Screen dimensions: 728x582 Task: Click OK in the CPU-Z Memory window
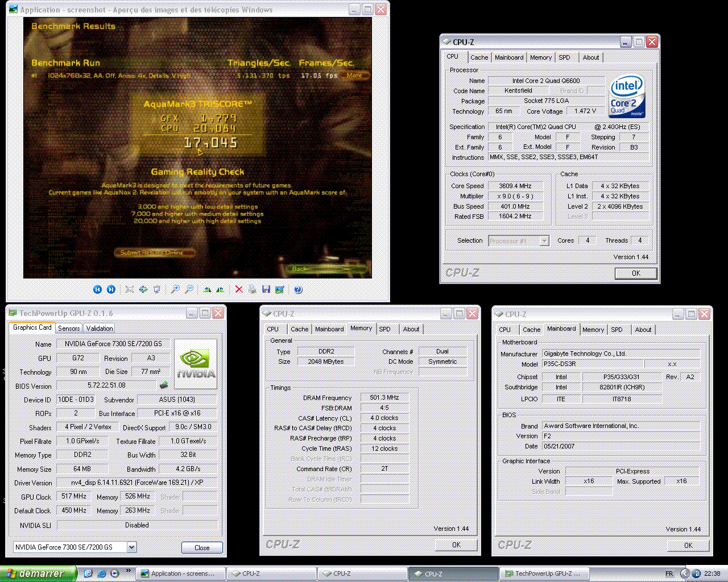click(x=456, y=545)
